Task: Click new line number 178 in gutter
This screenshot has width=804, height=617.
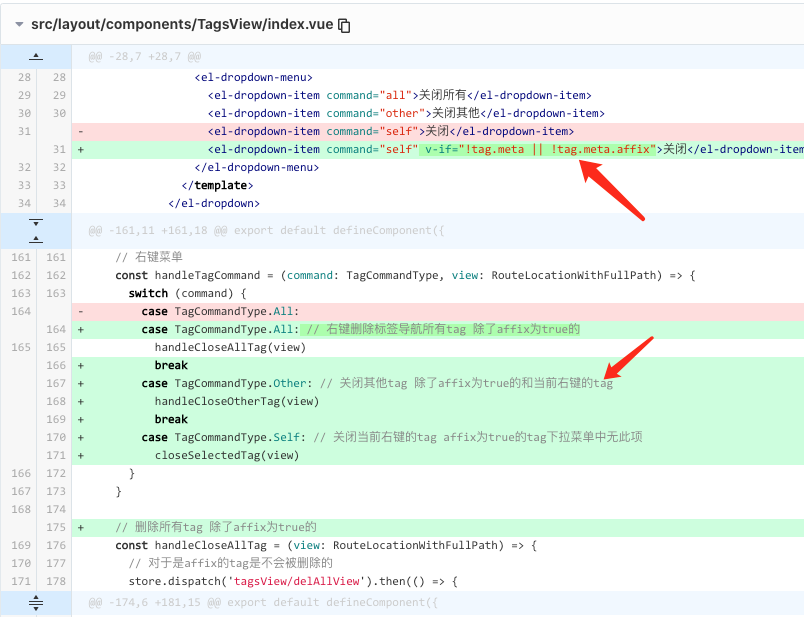Action: tap(56, 582)
